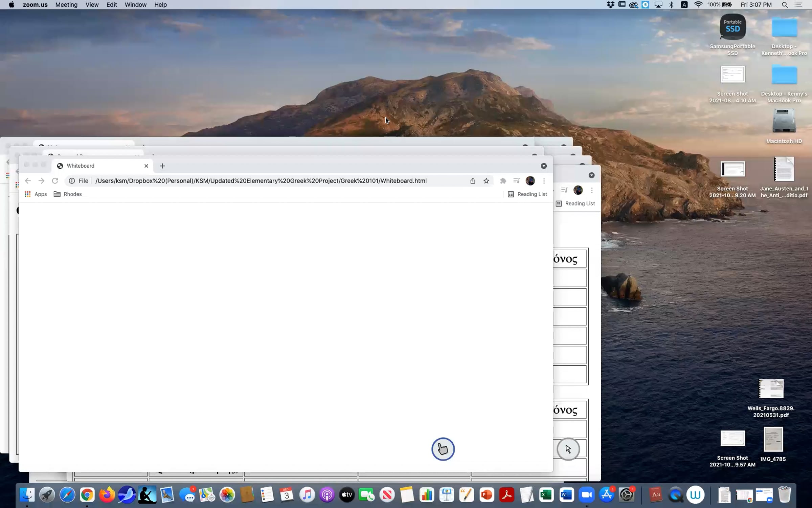The height and width of the screenshot is (508, 812).
Task: Launch Microsoft Excel from the Dock
Action: (546, 495)
